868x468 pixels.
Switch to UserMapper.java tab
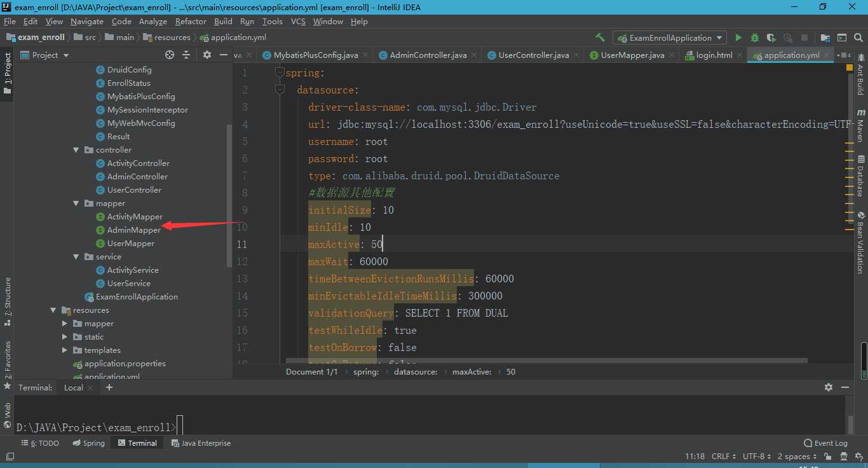tap(632, 55)
